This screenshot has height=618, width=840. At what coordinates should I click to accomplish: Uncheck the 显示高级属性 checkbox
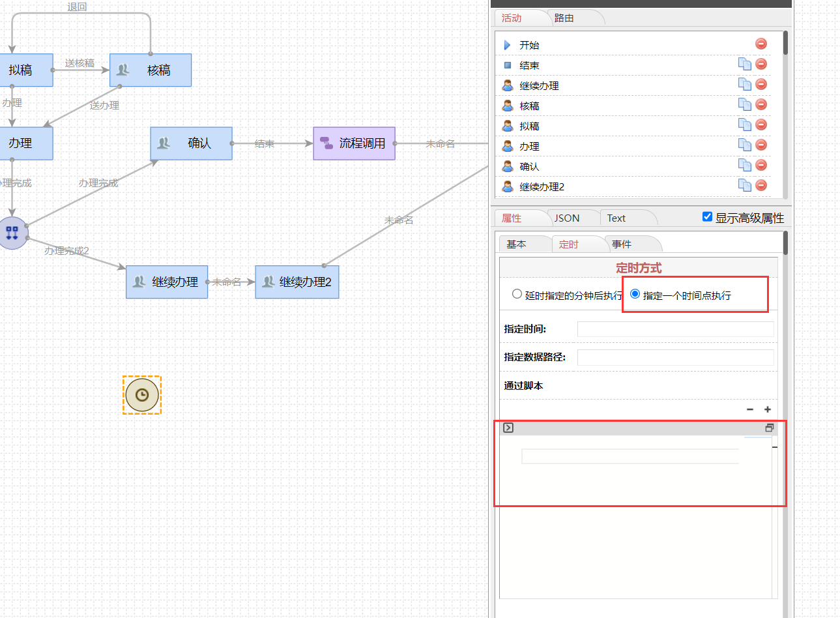(x=707, y=216)
